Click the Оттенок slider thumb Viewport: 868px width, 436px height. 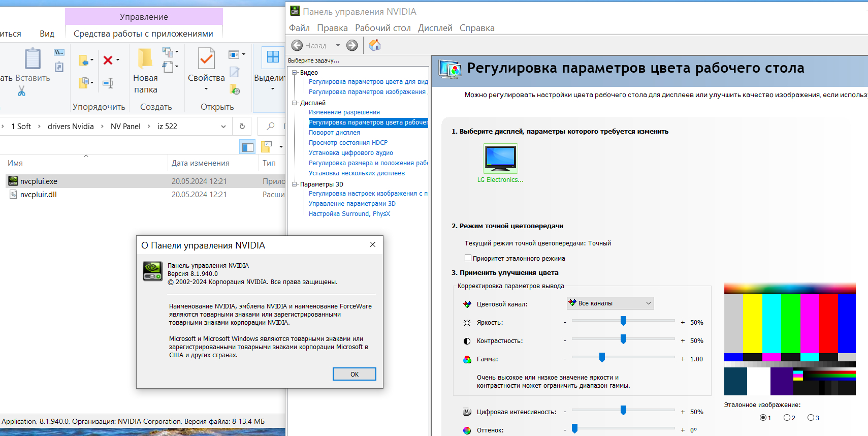(x=574, y=428)
